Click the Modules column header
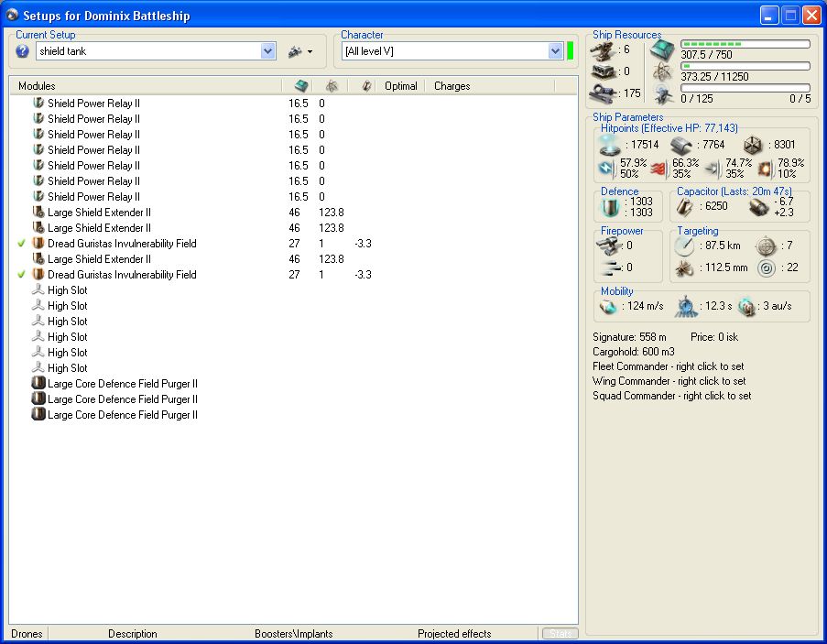Screen dimensions: 827x644 click(146, 86)
